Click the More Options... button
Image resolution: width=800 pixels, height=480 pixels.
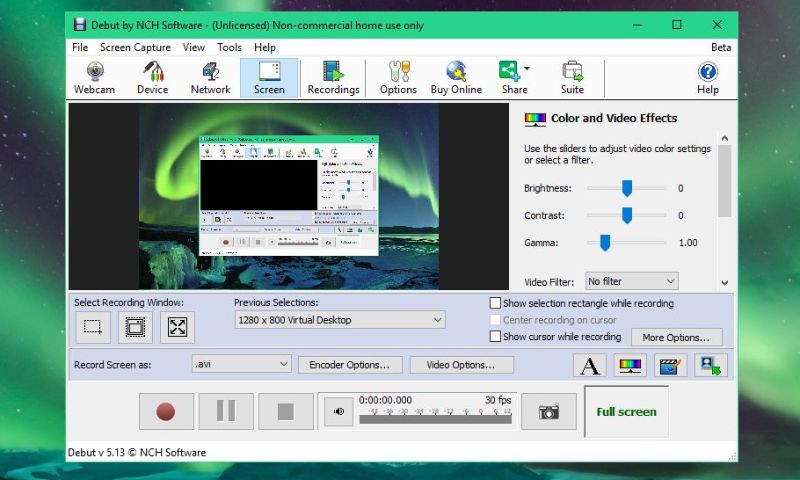[x=676, y=337]
